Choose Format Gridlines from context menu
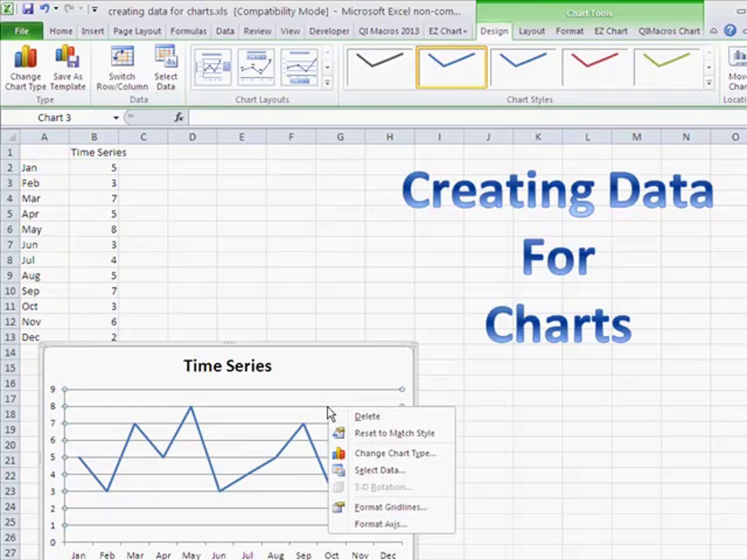 pos(391,507)
